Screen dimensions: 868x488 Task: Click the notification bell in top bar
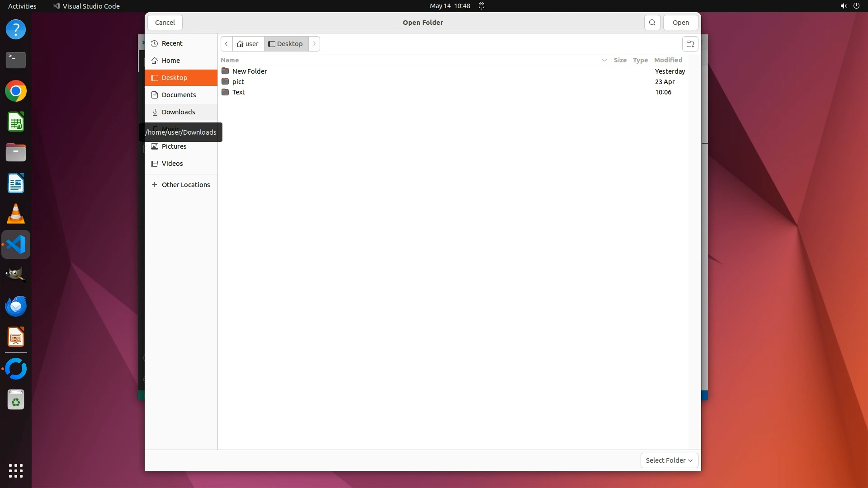point(481,6)
